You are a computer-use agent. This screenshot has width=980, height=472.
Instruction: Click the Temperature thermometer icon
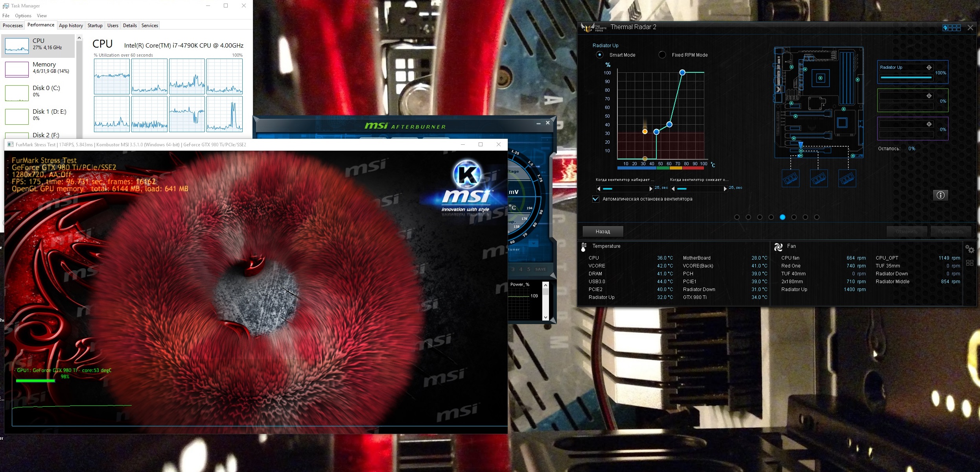pos(584,247)
